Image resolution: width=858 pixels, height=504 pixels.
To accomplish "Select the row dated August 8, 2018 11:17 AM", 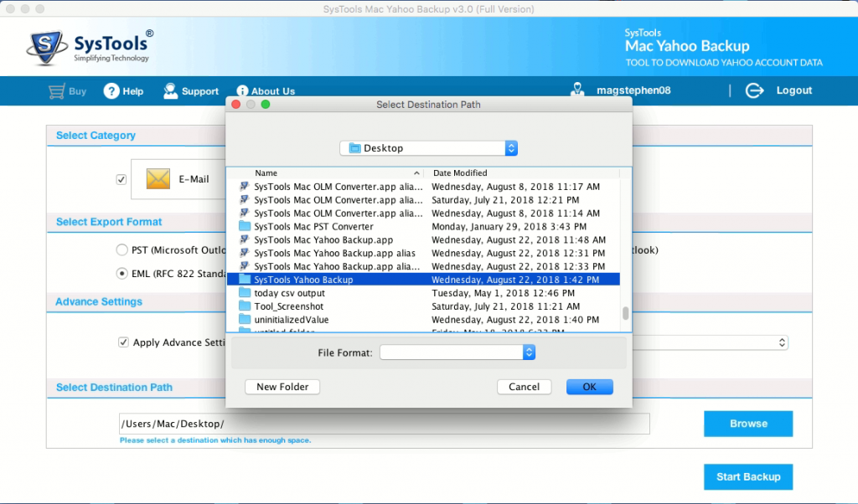I will [x=423, y=187].
